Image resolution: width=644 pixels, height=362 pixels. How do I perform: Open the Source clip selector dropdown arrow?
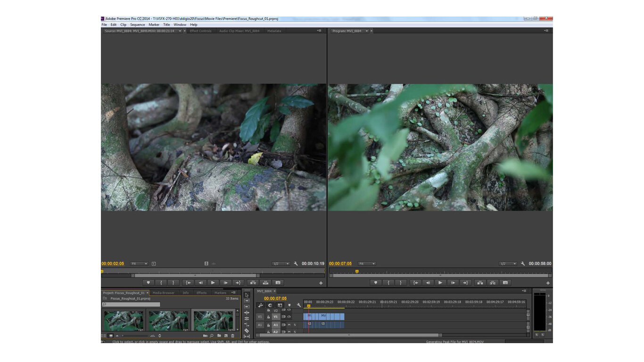point(180,31)
